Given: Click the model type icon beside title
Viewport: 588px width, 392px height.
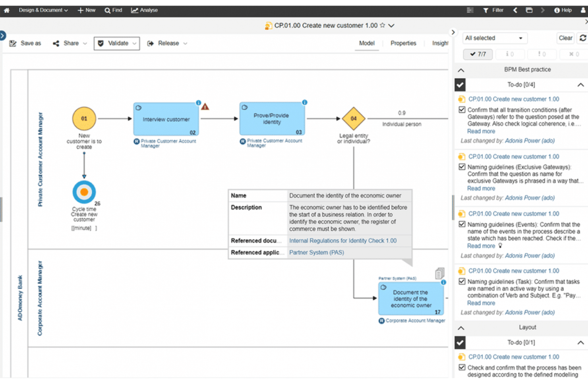Looking at the screenshot, I should (269, 26).
